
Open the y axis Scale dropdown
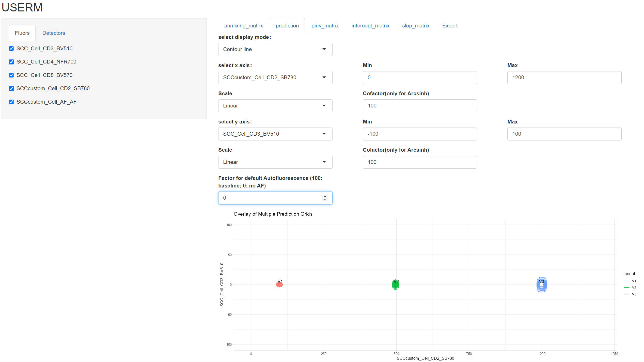pyautogui.click(x=275, y=162)
